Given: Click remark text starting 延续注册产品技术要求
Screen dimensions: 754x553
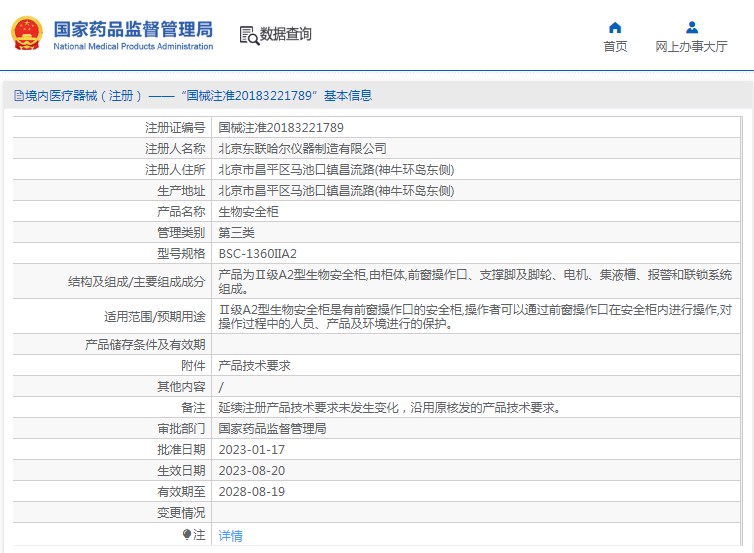Looking at the screenshot, I should (x=390, y=408).
